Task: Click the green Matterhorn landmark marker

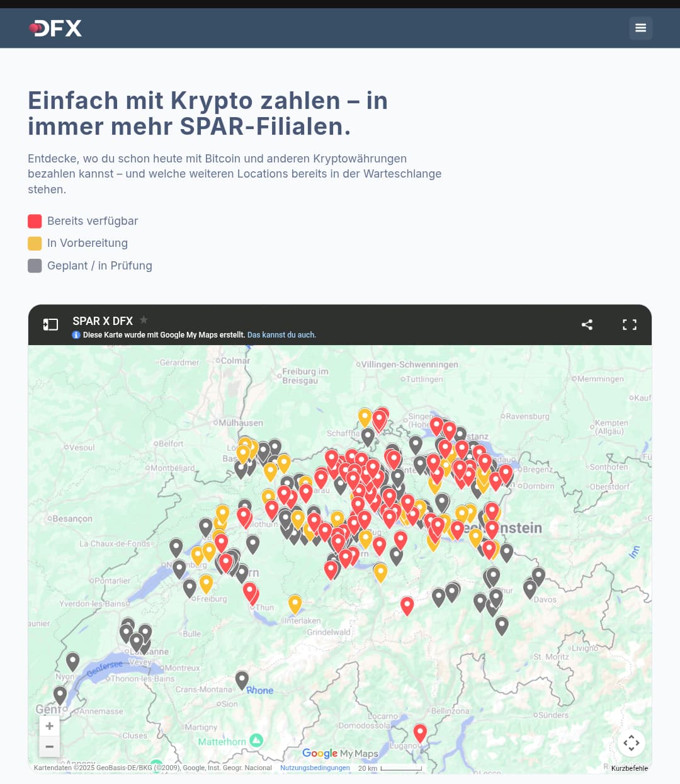Action: (x=256, y=741)
